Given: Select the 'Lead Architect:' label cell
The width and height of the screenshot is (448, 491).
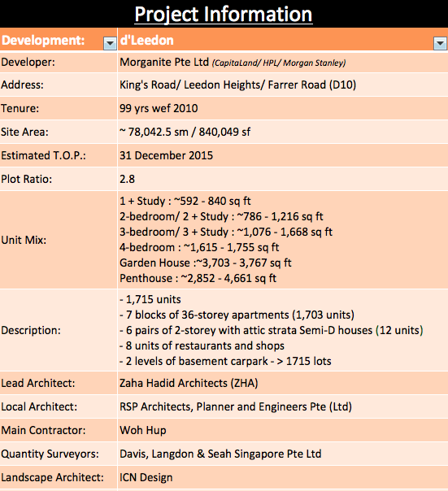Looking at the screenshot, I should click(59, 383).
